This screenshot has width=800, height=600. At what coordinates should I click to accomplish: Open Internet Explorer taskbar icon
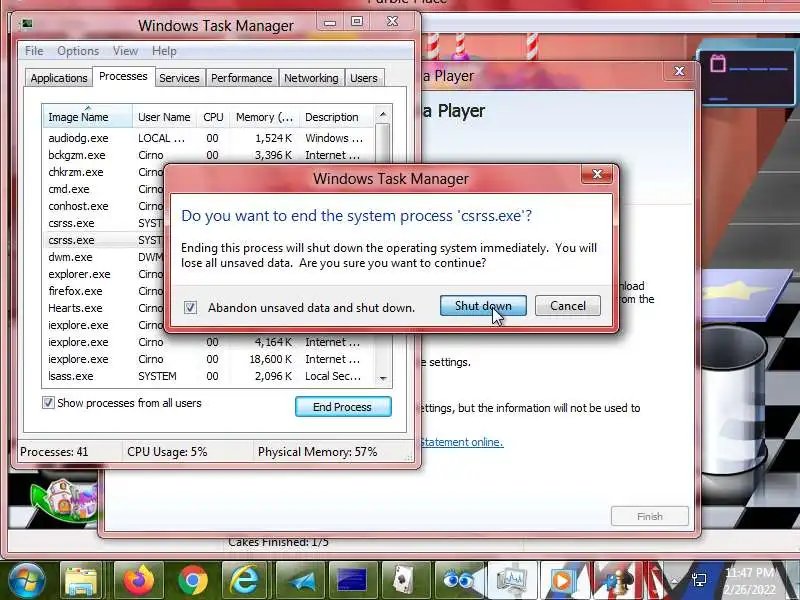[245, 580]
